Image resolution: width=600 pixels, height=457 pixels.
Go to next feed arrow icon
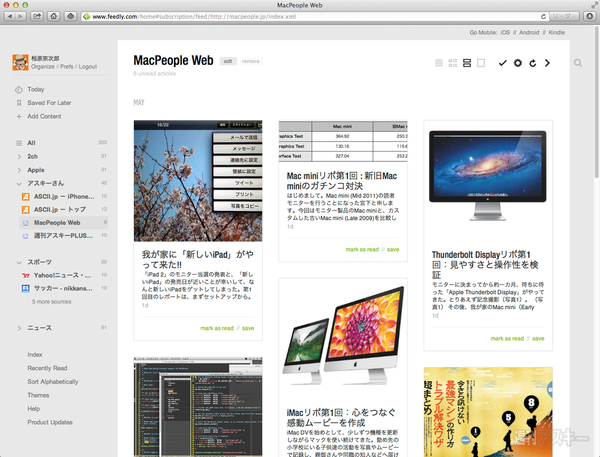tap(547, 63)
